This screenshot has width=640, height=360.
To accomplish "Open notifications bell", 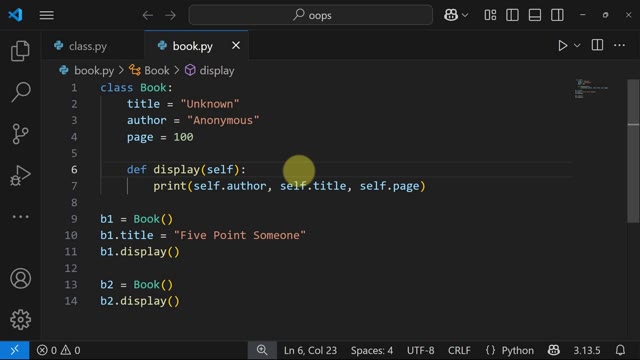I will (x=620, y=350).
